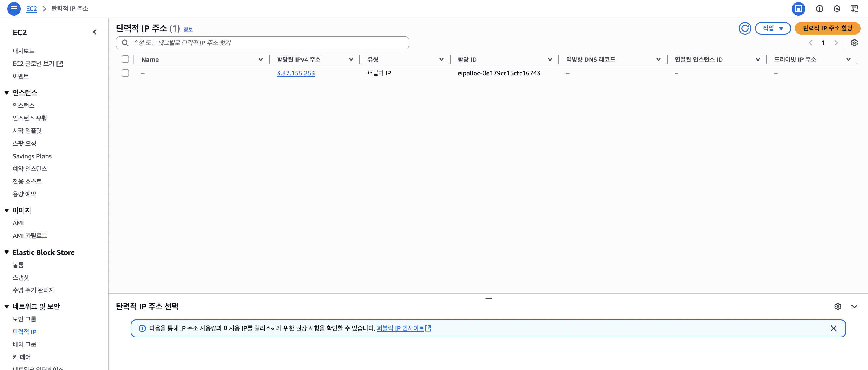Dismiss the public IP insights info banner
The height and width of the screenshot is (370, 868).
[833, 328]
